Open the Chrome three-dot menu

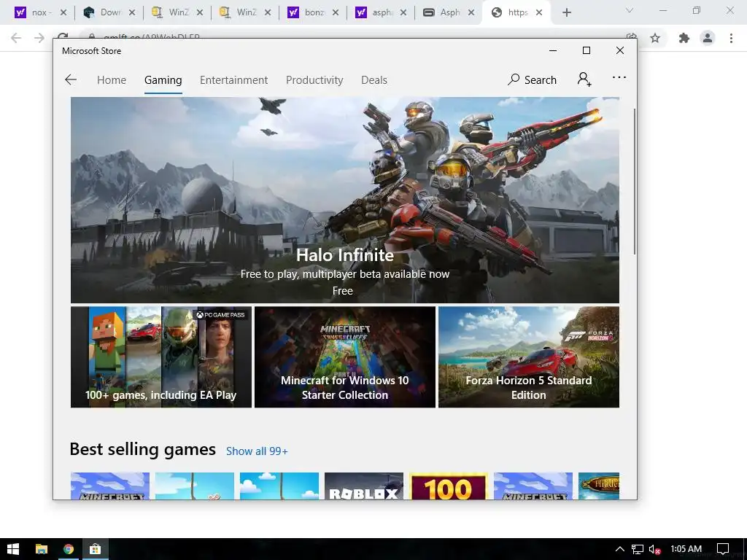(731, 38)
